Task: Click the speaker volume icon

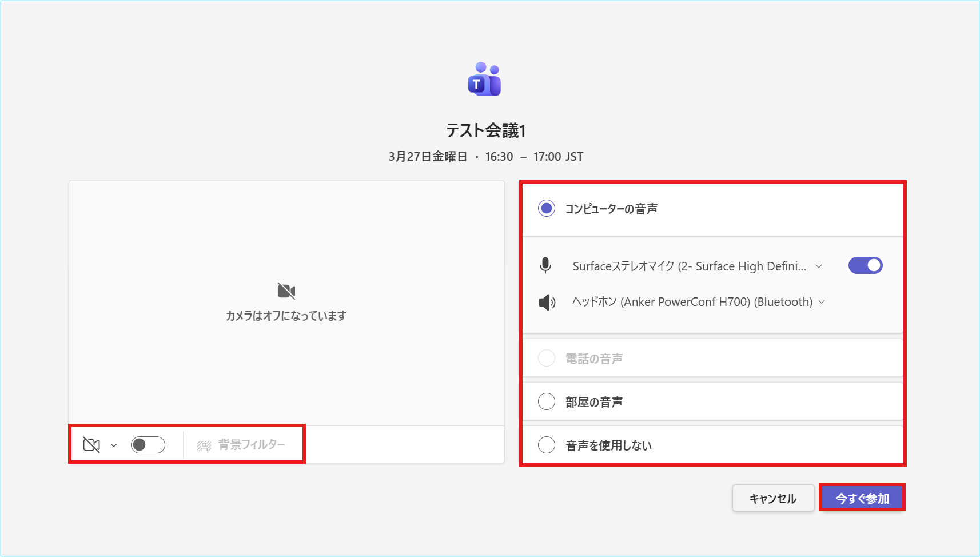Action: tap(547, 303)
